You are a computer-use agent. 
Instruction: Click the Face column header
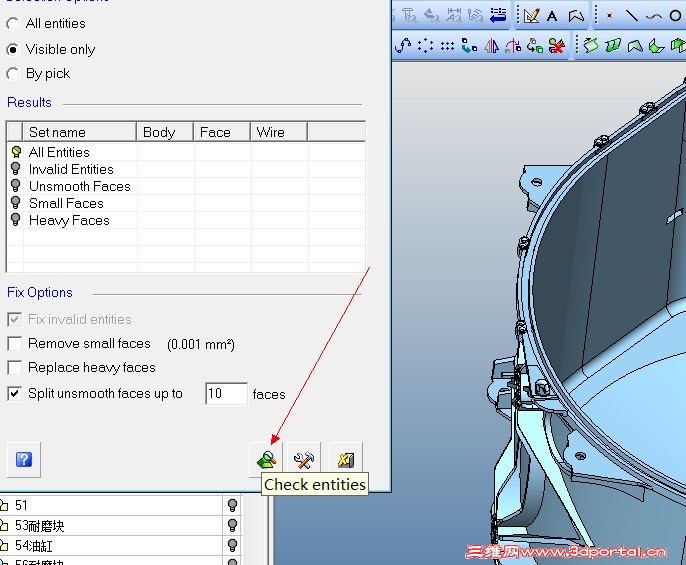222,132
